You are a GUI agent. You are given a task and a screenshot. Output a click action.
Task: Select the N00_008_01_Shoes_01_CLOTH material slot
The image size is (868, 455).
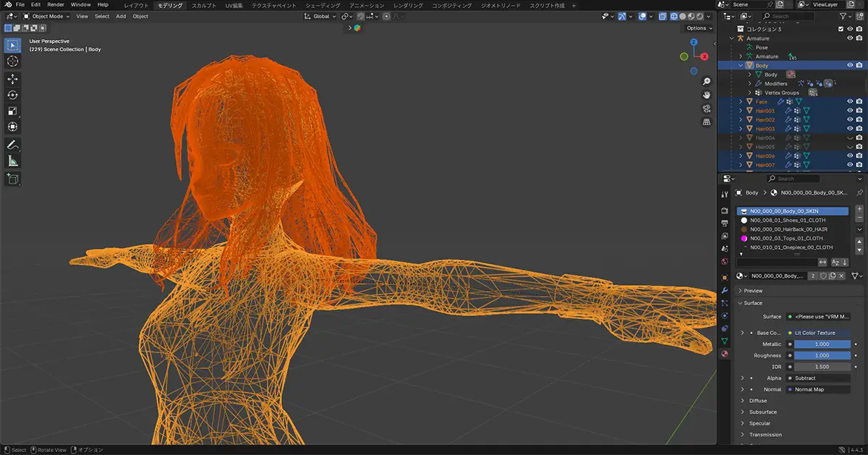pos(786,220)
